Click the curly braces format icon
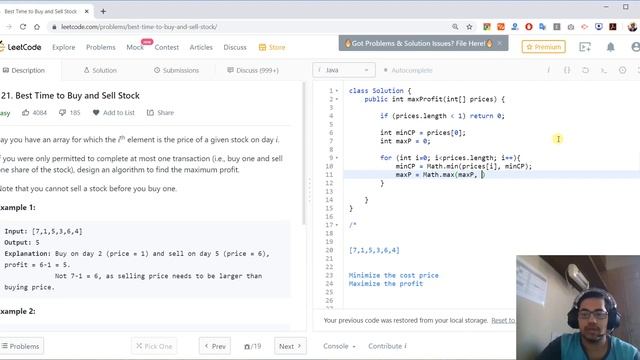The height and width of the screenshot is (360, 640). 567,70
